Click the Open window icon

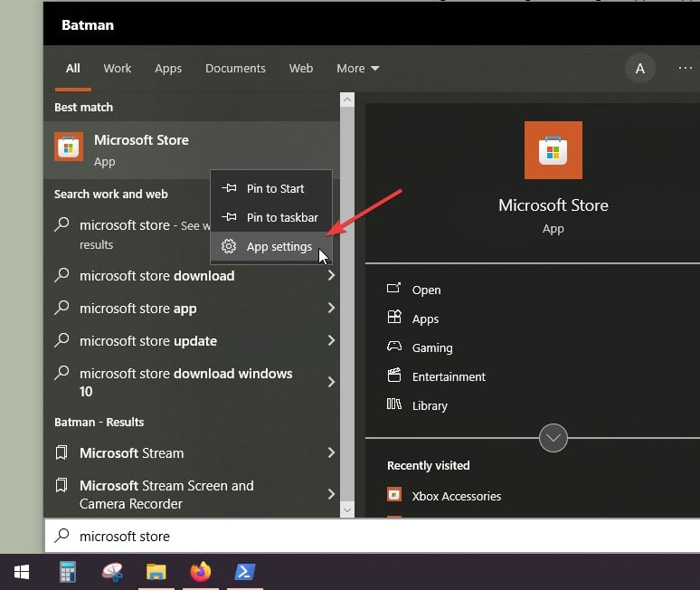(x=393, y=288)
